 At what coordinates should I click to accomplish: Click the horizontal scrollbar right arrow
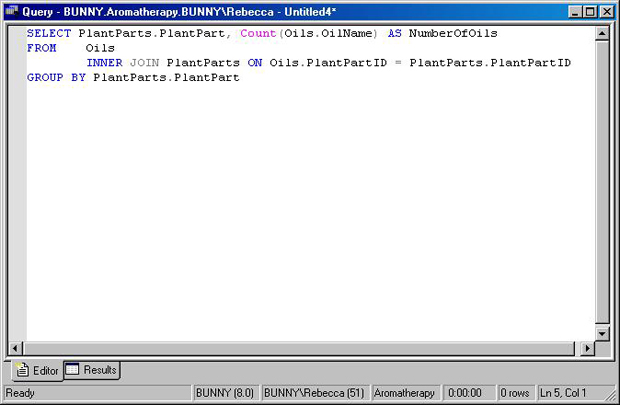point(587,348)
